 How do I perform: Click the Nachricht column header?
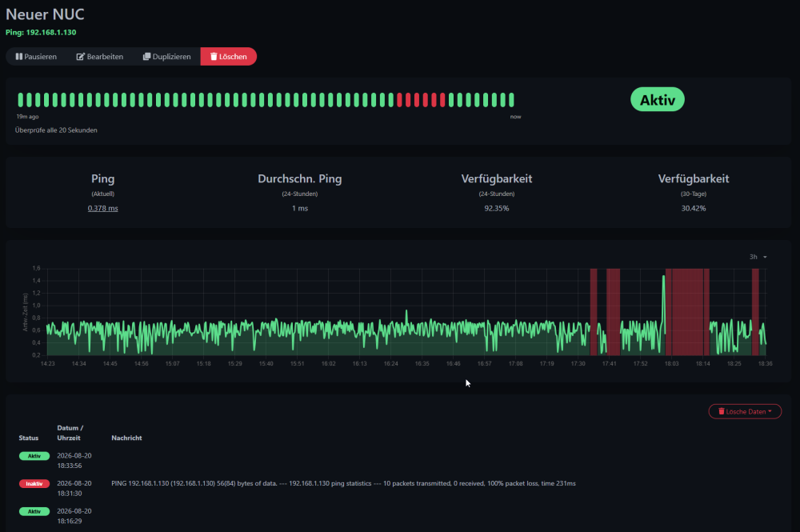tap(126, 438)
